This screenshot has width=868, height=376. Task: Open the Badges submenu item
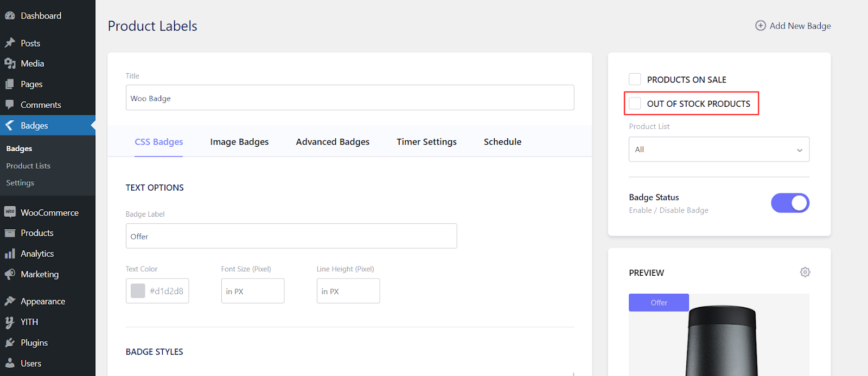(19, 148)
